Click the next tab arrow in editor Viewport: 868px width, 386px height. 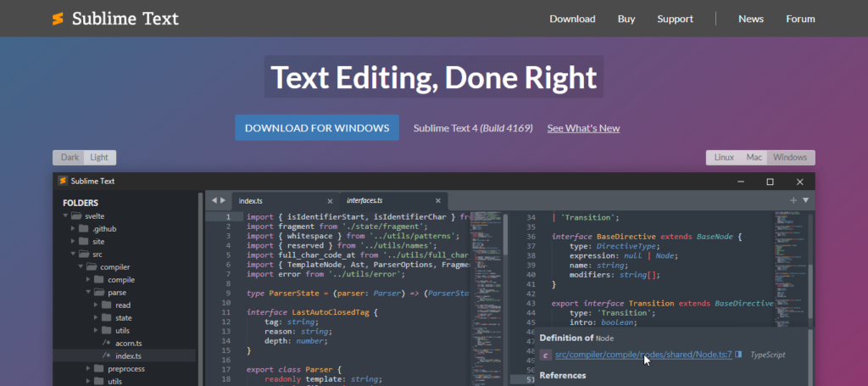pyautogui.click(x=222, y=201)
